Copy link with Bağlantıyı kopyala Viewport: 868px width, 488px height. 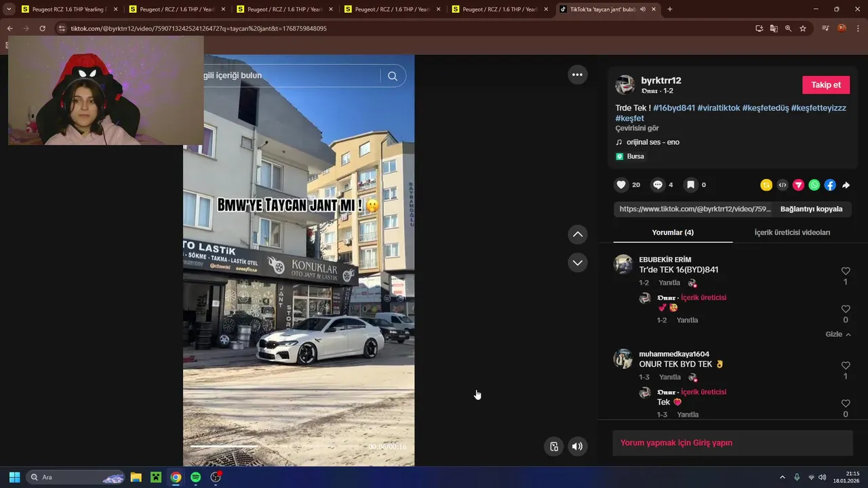coord(811,209)
